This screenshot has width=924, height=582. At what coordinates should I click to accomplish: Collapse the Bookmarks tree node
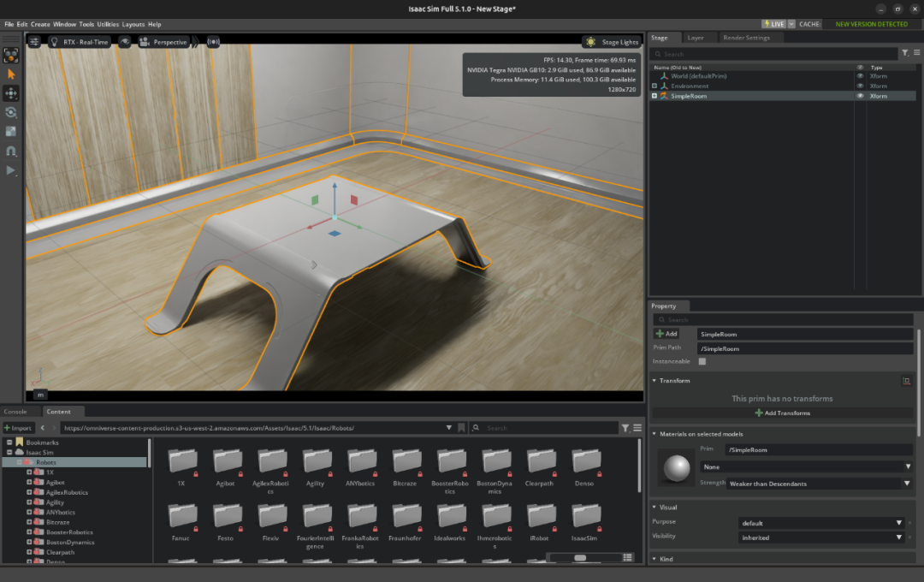(9, 442)
